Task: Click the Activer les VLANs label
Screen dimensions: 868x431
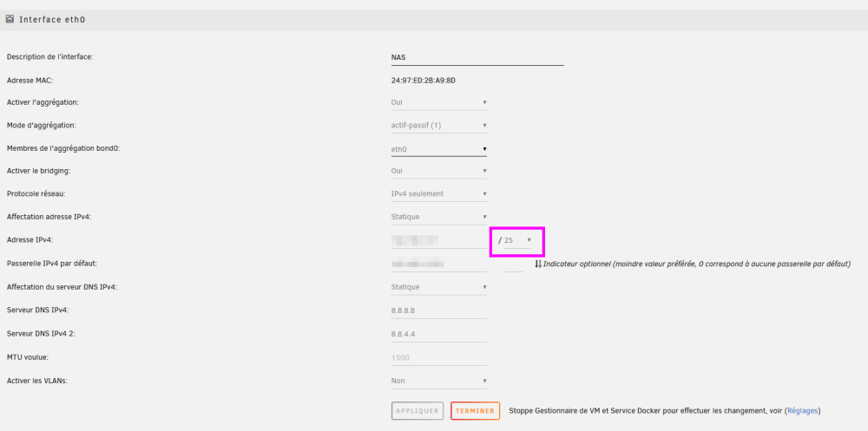Action: (x=36, y=381)
